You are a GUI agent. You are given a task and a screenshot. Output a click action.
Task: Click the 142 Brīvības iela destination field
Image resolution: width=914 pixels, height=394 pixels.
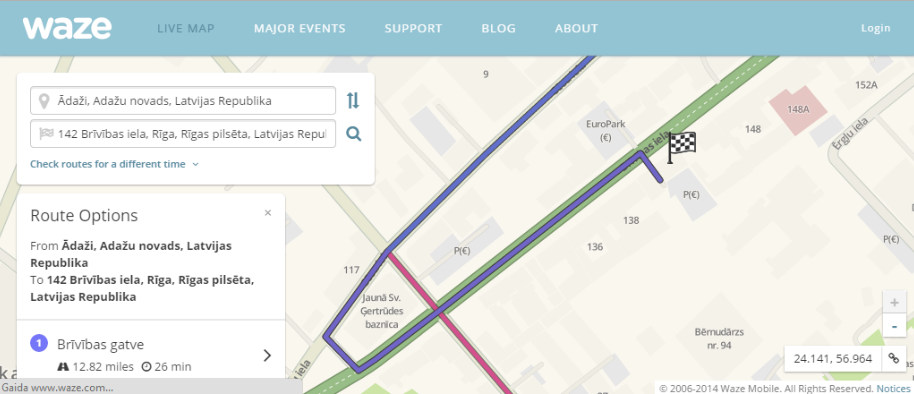183,134
